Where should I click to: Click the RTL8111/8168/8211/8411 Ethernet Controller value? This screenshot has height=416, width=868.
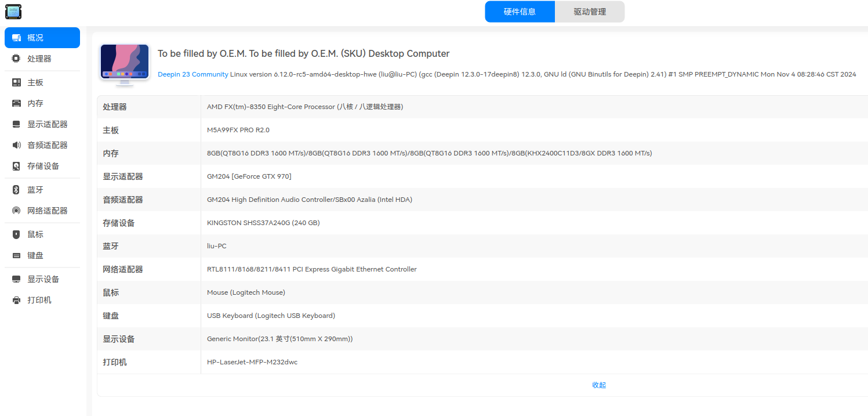coord(312,269)
